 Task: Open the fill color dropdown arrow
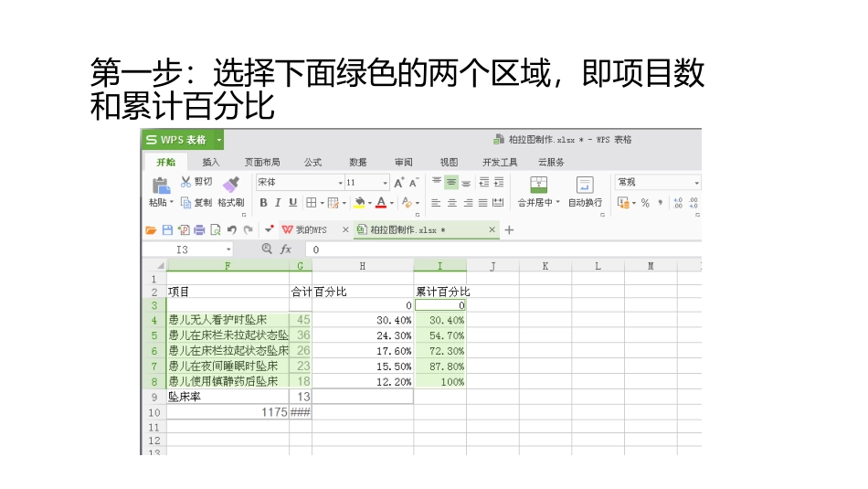click(x=370, y=203)
